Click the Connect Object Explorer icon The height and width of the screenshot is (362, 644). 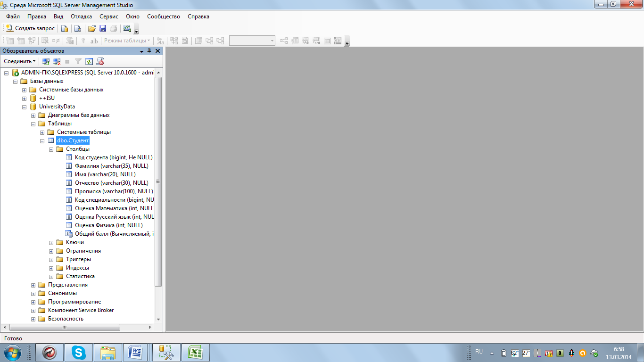click(46, 61)
